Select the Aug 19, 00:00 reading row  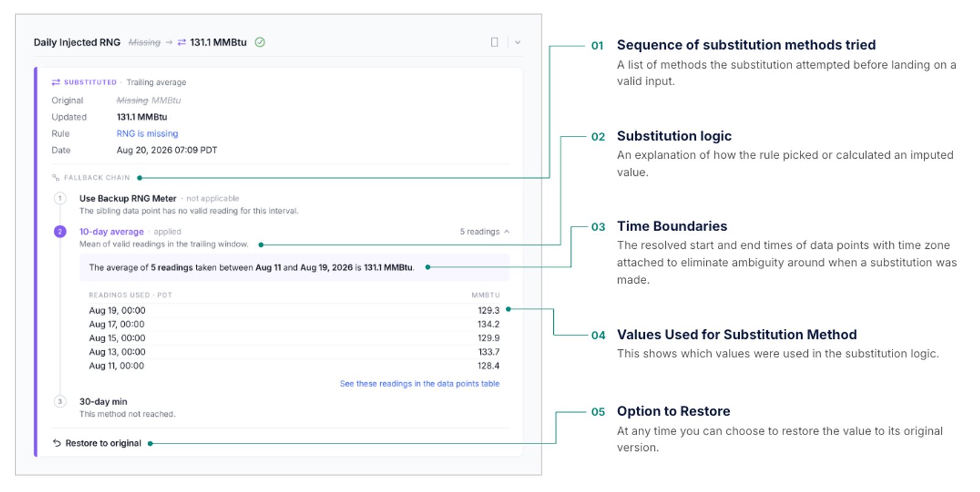pyautogui.click(x=294, y=311)
